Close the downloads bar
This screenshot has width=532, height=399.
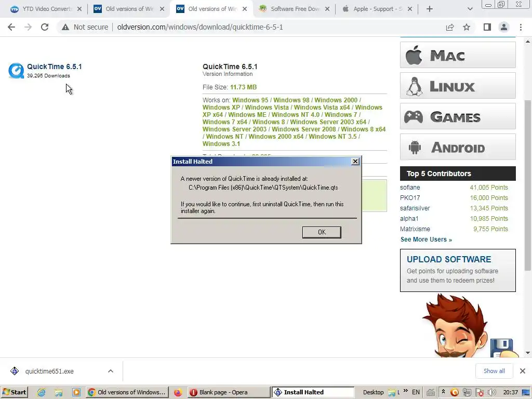coord(523,371)
